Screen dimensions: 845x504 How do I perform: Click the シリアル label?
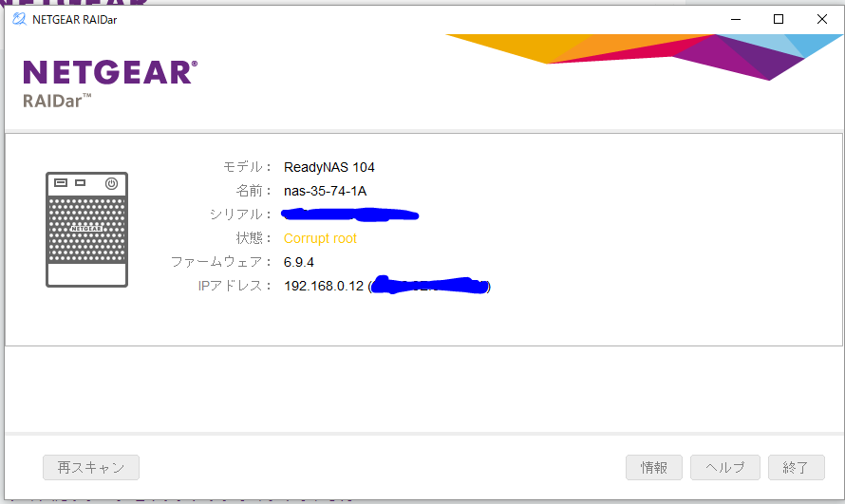click(240, 215)
